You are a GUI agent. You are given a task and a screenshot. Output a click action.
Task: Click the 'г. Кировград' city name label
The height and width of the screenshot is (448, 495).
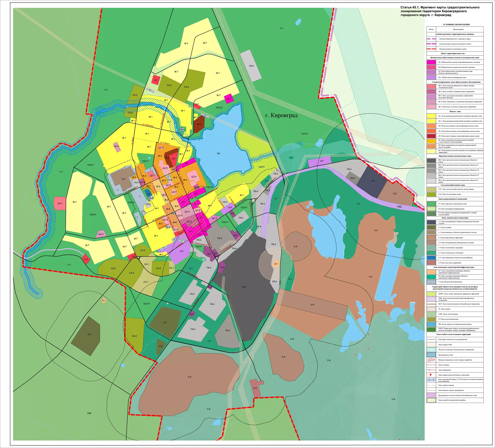tap(281, 115)
